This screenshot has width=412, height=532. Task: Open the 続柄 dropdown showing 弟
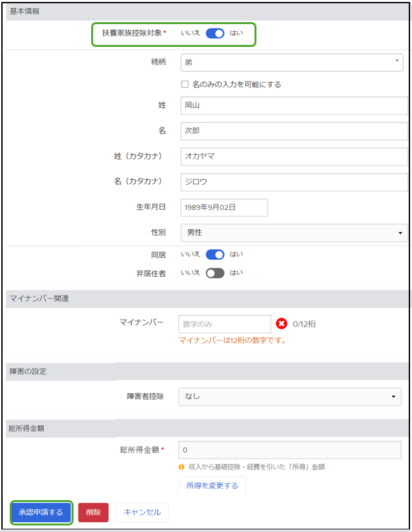point(292,63)
